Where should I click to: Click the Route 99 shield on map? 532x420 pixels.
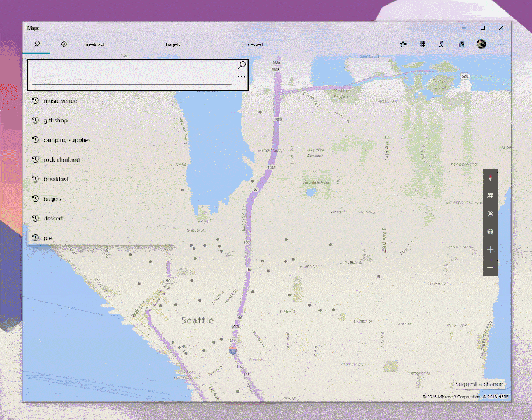pos(168,281)
